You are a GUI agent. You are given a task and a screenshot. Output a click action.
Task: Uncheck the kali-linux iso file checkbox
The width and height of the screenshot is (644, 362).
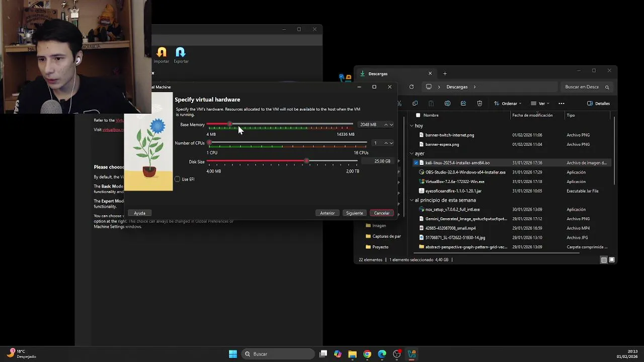point(416,163)
